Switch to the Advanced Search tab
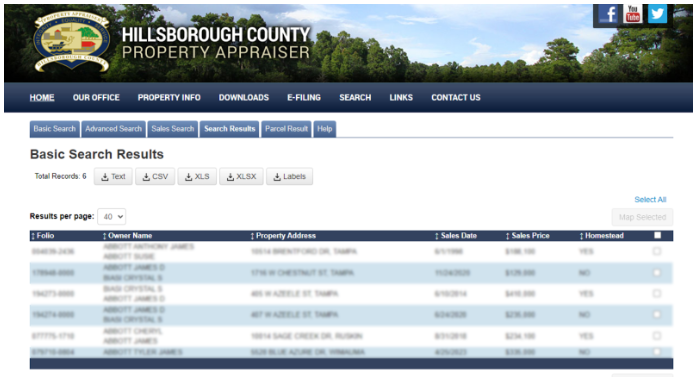The height and width of the screenshot is (377, 697). [113, 129]
